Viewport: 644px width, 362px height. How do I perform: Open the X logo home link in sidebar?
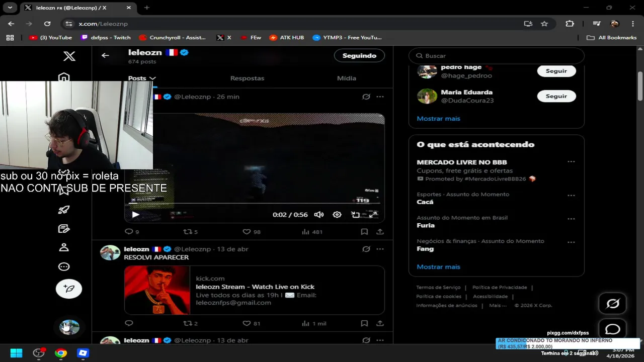pos(69,56)
